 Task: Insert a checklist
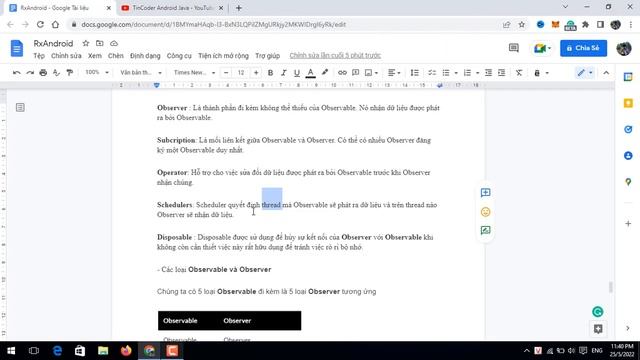[432, 73]
